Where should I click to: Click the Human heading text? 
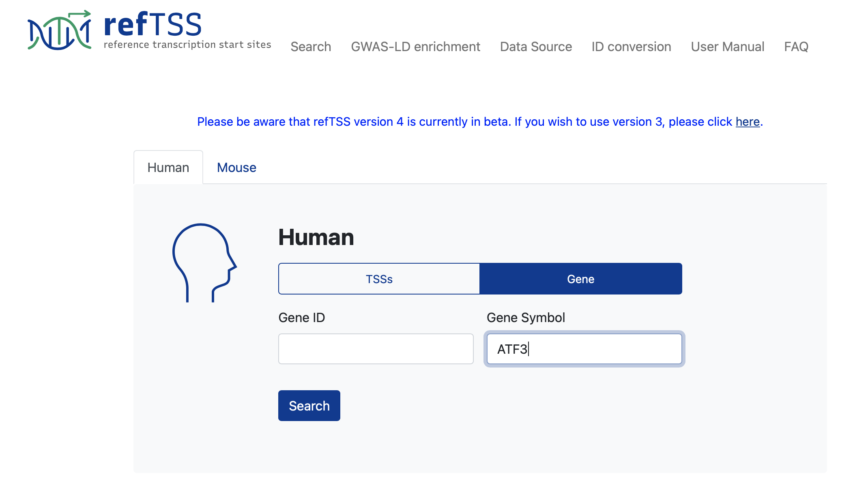[316, 237]
